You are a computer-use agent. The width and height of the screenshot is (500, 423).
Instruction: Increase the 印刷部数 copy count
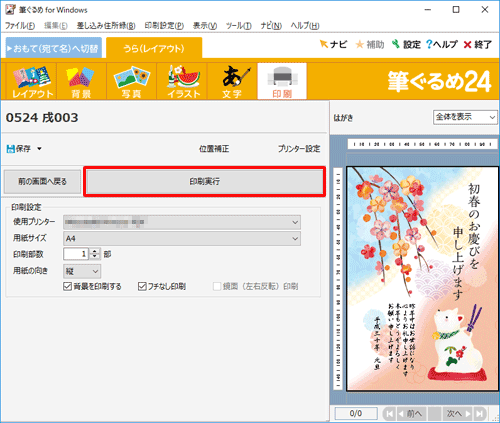(x=95, y=251)
